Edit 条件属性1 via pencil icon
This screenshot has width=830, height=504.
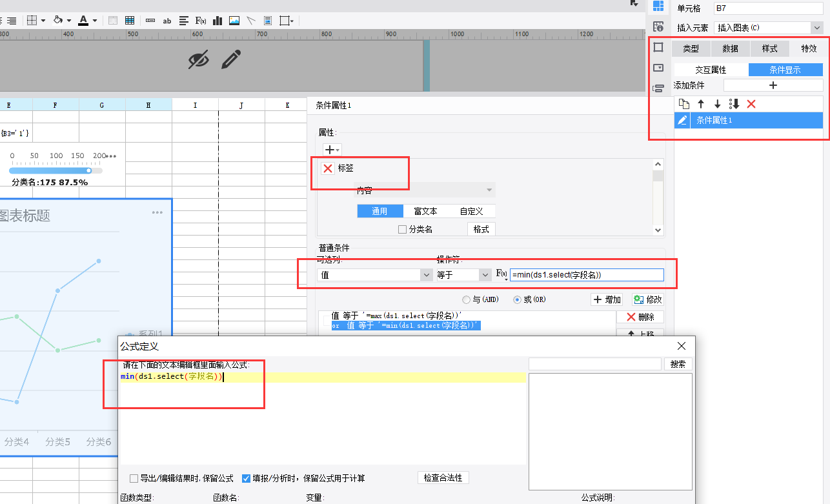coord(682,120)
